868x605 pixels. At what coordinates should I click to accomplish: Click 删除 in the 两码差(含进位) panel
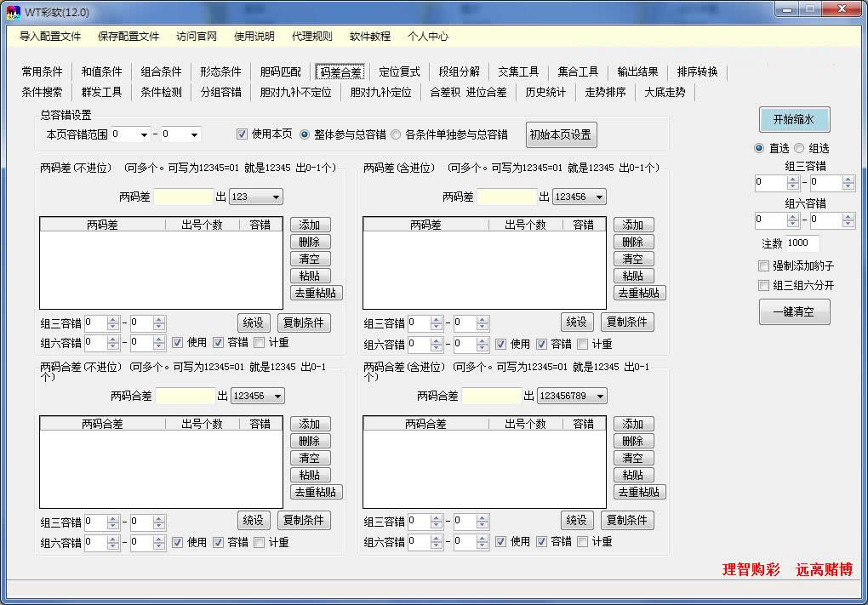(x=633, y=242)
